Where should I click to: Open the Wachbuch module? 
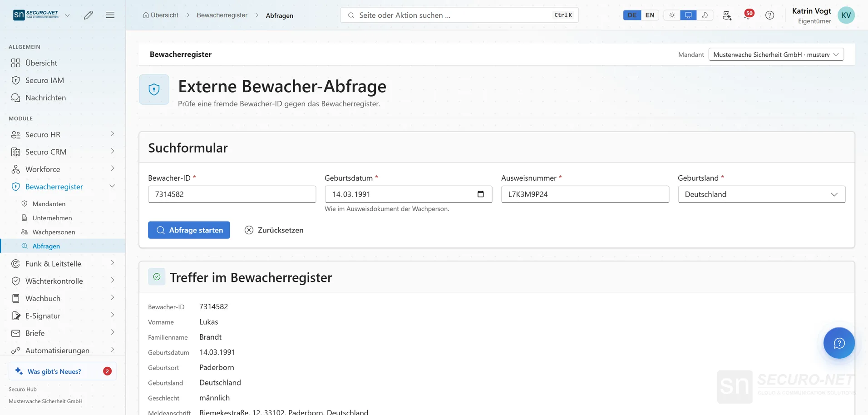[x=63, y=298]
